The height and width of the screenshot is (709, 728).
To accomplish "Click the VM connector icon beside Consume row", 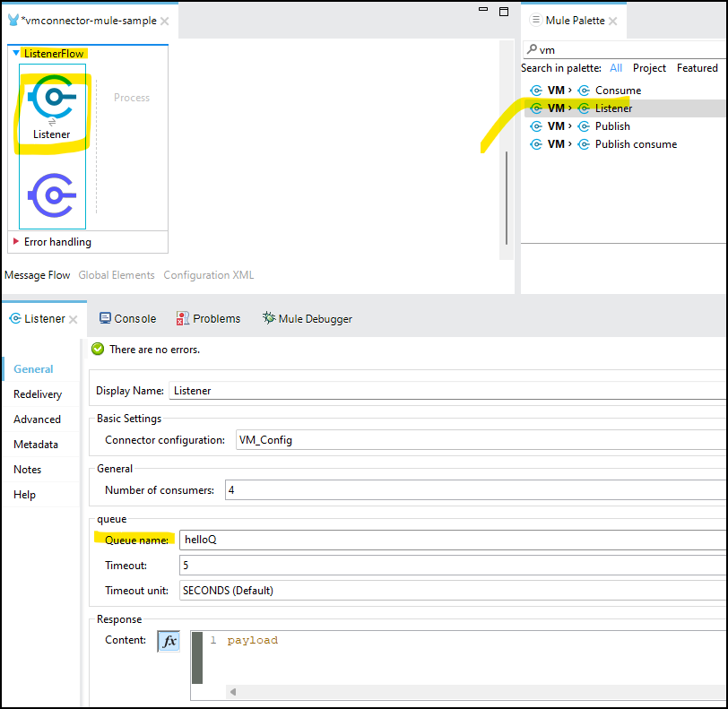I will coord(536,90).
